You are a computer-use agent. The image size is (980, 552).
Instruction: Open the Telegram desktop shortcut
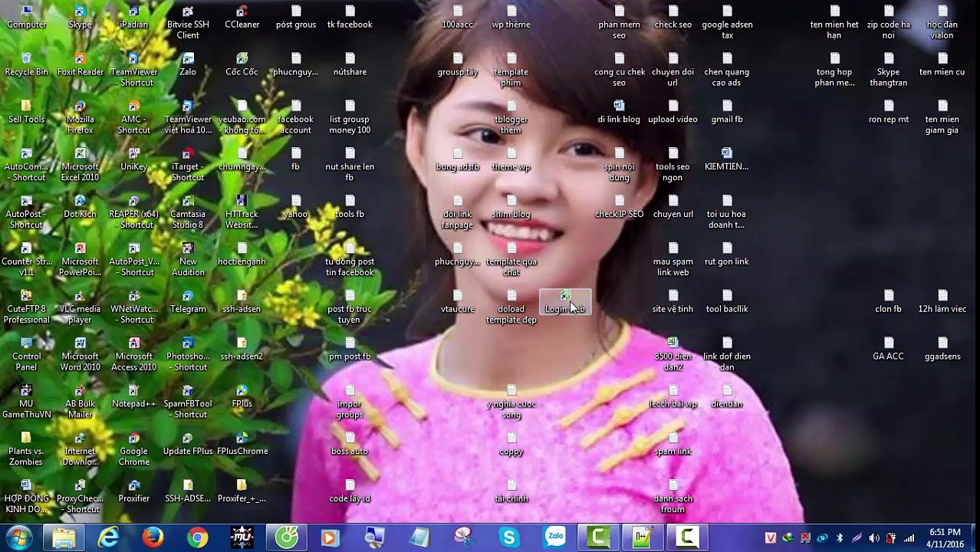tap(188, 303)
